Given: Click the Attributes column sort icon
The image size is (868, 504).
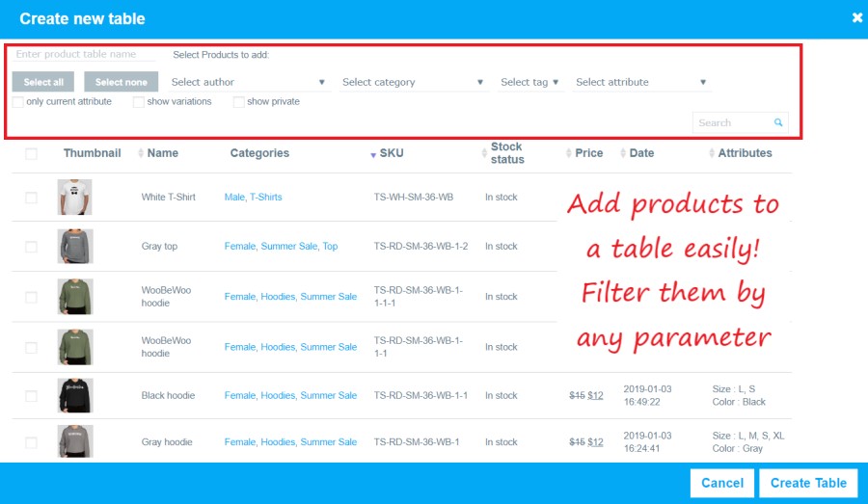Looking at the screenshot, I should click(712, 153).
